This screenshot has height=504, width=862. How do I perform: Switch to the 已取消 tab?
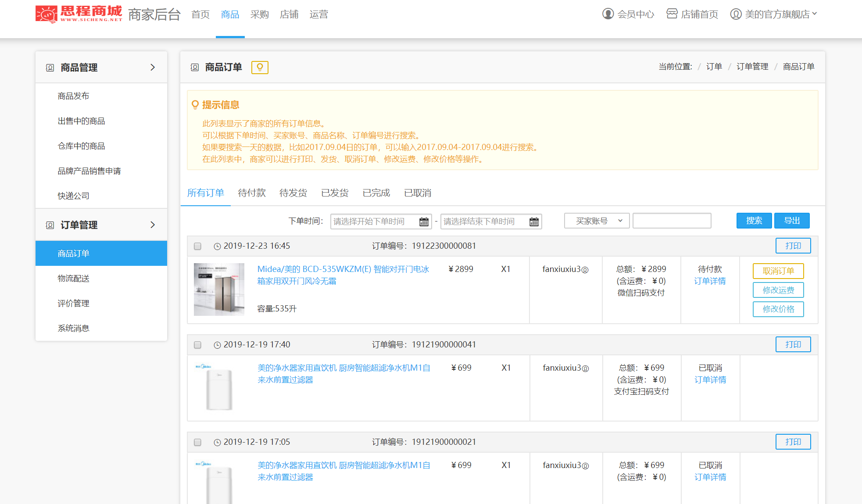coord(418,193)
